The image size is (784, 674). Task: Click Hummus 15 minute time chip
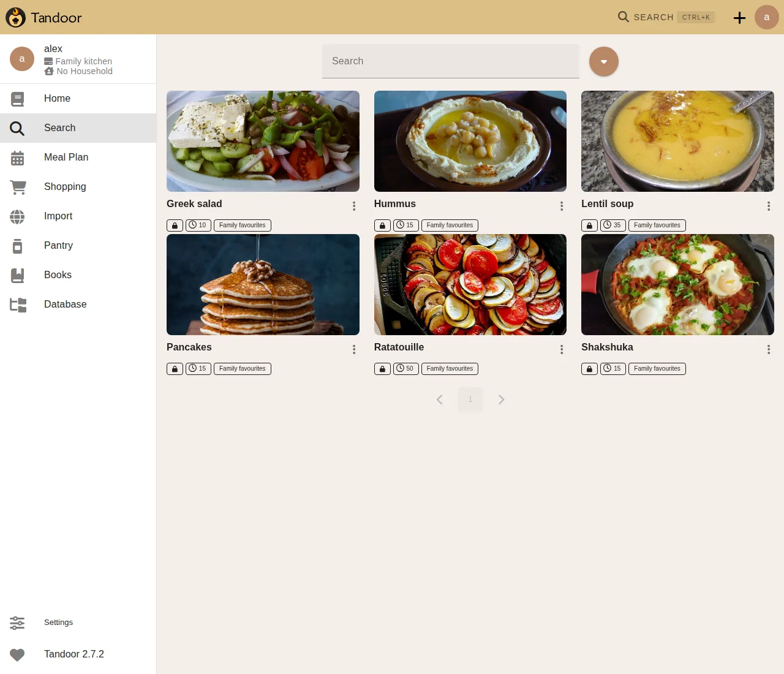pyautogui.click(x=405, y=225)
